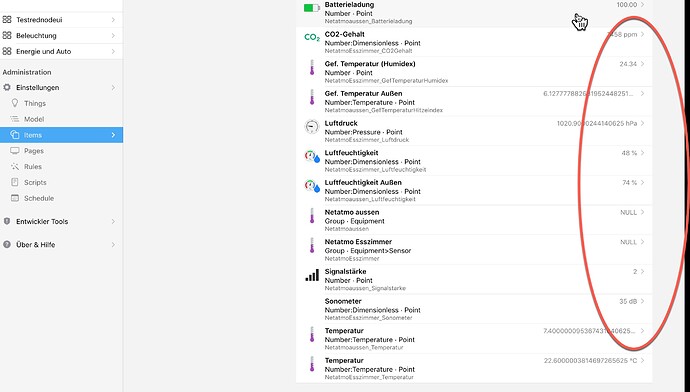The width and height of the screenshot is (690, 392).
Task: Click the 1020.9 hPa pressure value
Action: pyautogui.click(x=597, y=123)
